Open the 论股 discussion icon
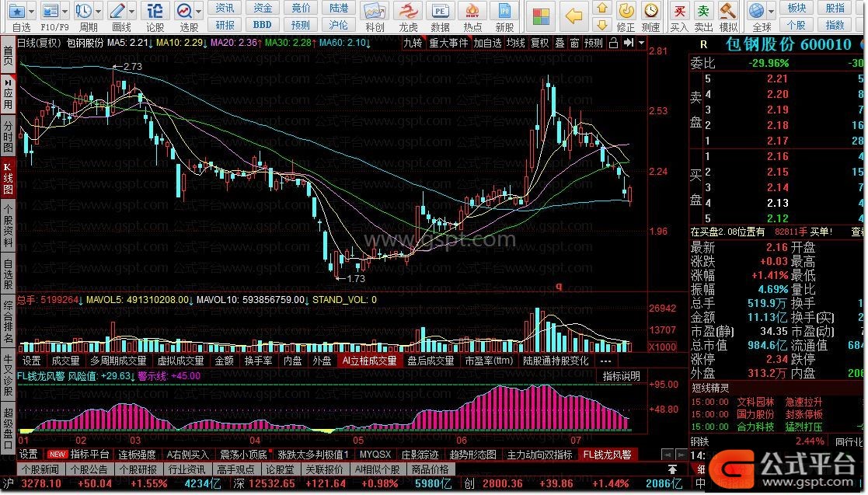This screenshot has height=495, width=868. (x=155, y=11)
